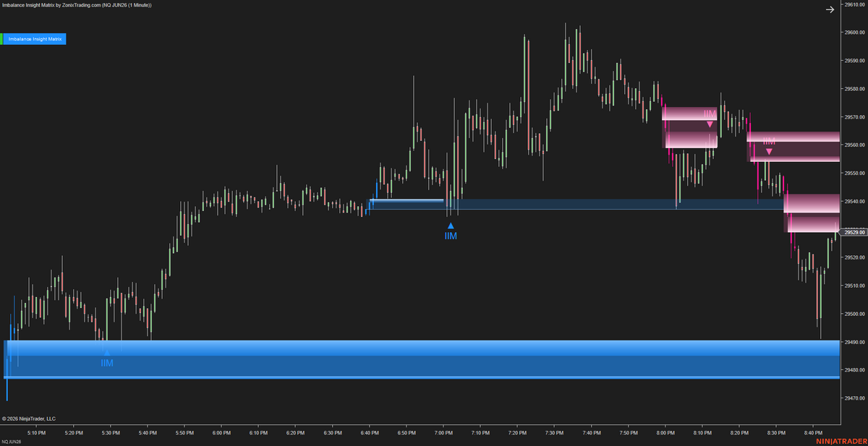The height and width of the screenshot is (446, 868).
Task: Click the 29520.00 price axis label
Action: coord(854,257)
